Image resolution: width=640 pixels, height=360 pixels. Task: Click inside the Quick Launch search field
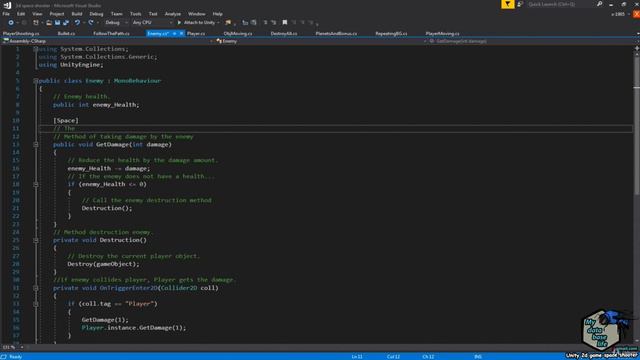pos(560,4)
